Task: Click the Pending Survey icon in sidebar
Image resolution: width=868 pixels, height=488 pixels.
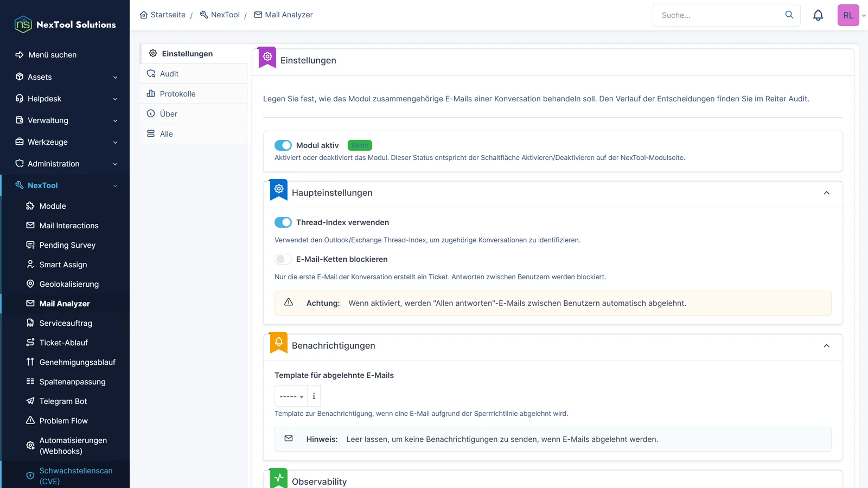Action: point(30,245)
